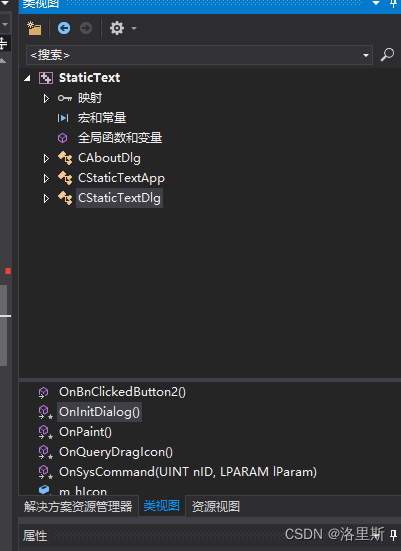This screenshot has height=551, width=401.
Task: Click the method icon of OnPaint()
Action: (45, 432)
